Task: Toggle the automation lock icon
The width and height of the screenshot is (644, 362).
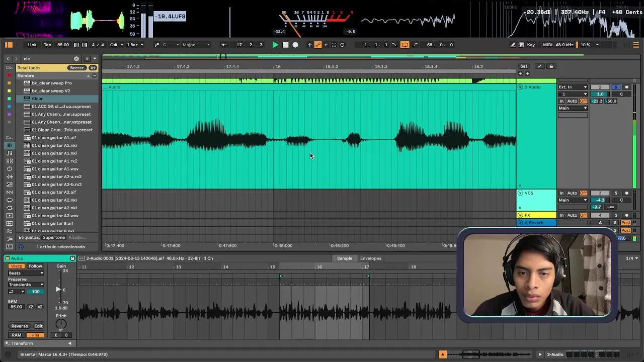Action: pos(551,66)
